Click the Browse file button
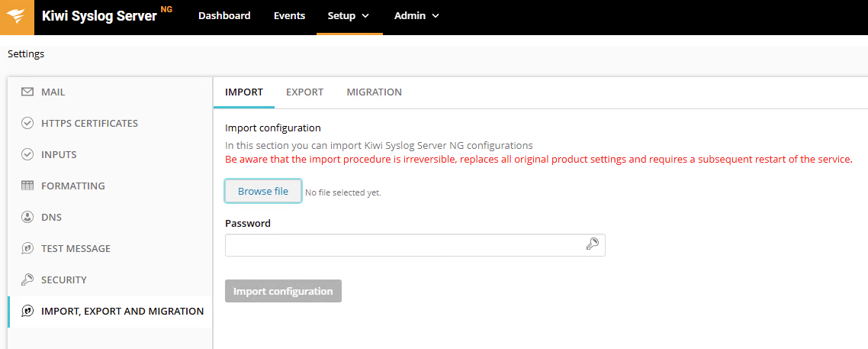The width and height of the screenshot is (868, 349). point(263,191)
